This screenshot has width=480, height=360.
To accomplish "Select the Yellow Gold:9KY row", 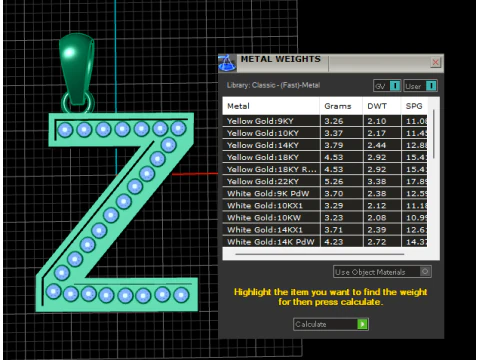I will coord(325,121).
